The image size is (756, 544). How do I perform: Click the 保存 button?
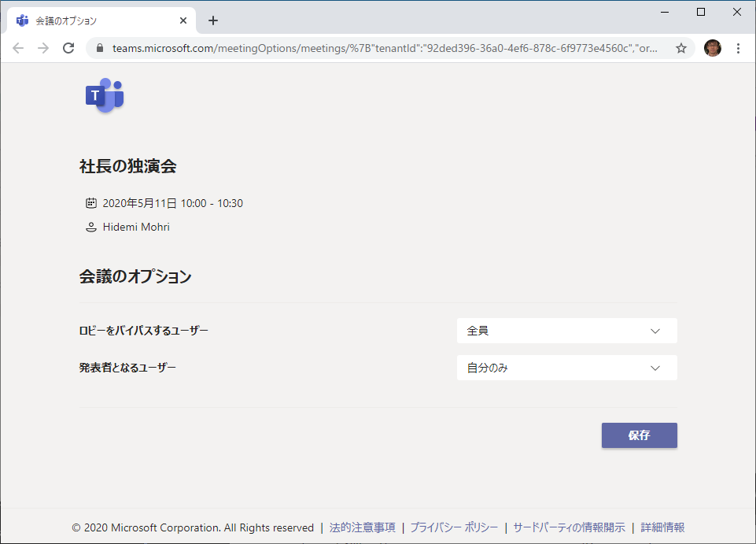coord(639,435)
